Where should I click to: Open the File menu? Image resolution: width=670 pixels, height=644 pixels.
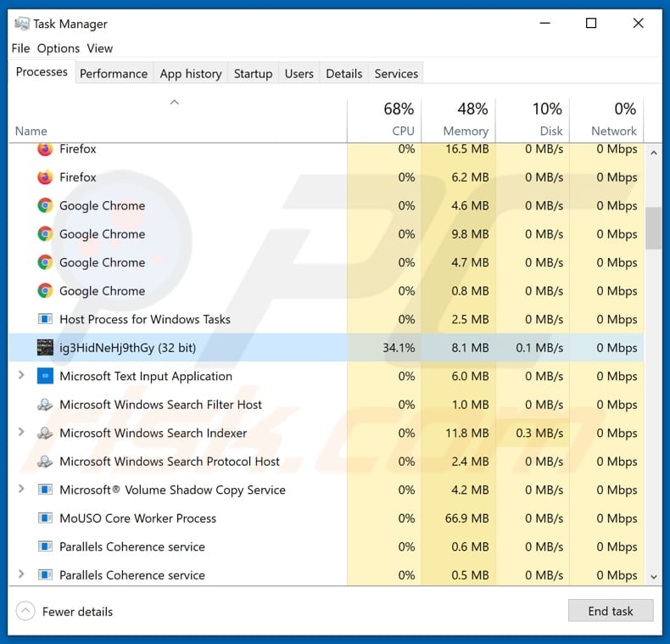[x=20, y=48]
